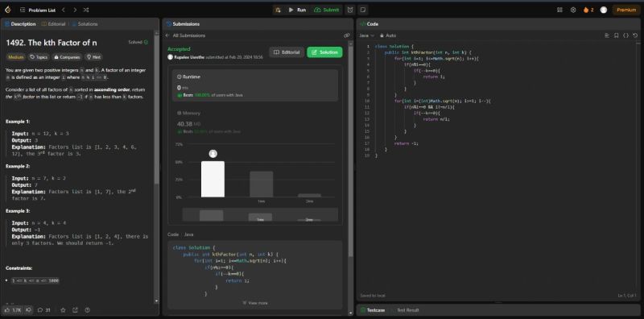This screenshot has width=644, height=319.
Task: Expand View more under submitted code
Action: pyautogui.click(x=255, y=303)
